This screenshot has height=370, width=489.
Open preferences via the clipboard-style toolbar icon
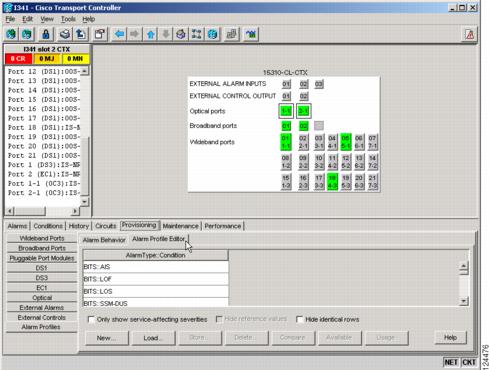pos(100,34)
